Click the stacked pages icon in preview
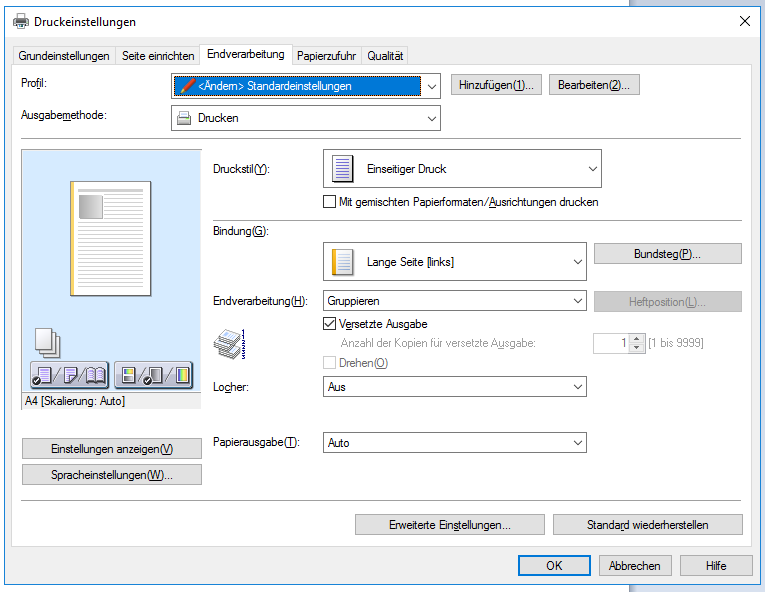Image resolution: width=765 pixels, height=592 pixels. coord(47,342)
